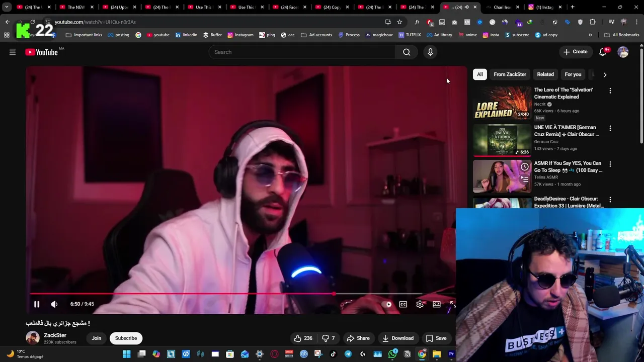Open YouTube notifications bell
The height and width of the screenshot is (362, 644).
click(x=603, y=52)
